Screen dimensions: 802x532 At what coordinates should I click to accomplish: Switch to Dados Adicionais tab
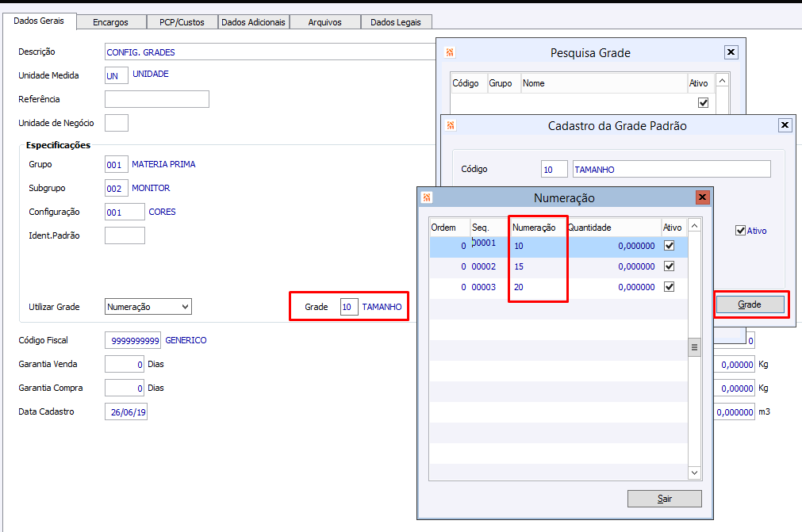pos(253,22)
